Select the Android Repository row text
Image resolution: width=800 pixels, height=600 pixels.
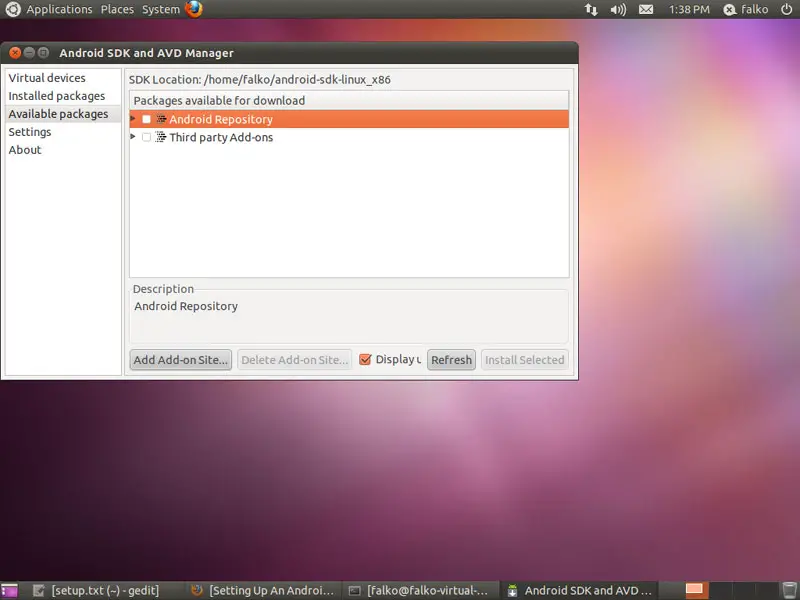[x=221, y=119]
